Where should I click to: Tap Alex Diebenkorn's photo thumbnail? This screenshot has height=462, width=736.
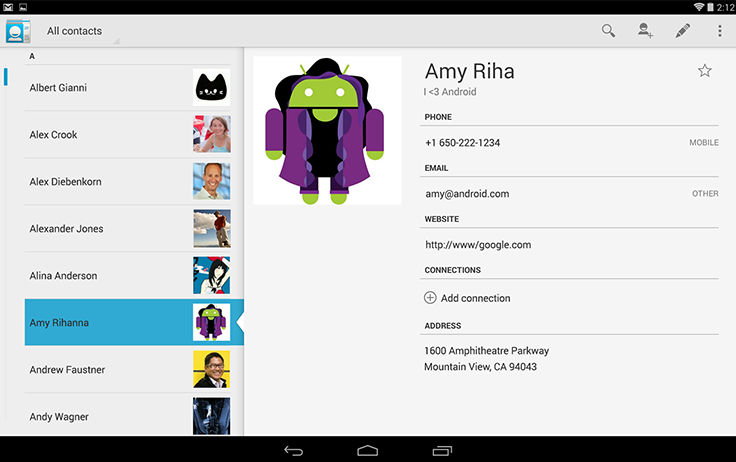pyautogui.click(x=212, y=181)
